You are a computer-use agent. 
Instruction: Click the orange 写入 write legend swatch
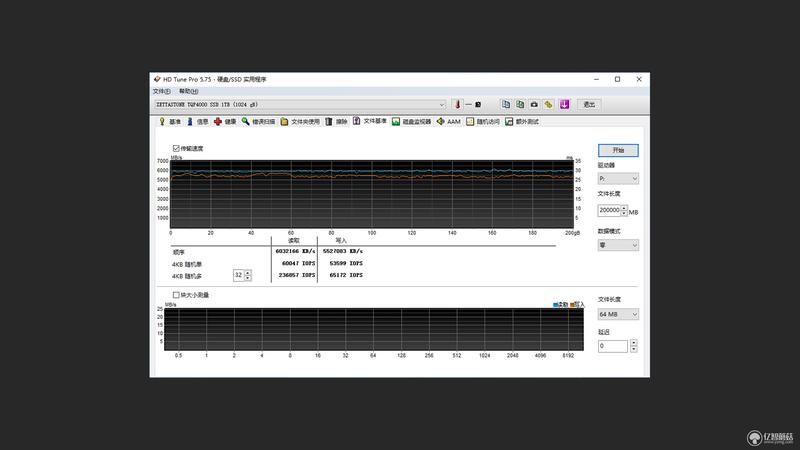click(x=572, y=305)
